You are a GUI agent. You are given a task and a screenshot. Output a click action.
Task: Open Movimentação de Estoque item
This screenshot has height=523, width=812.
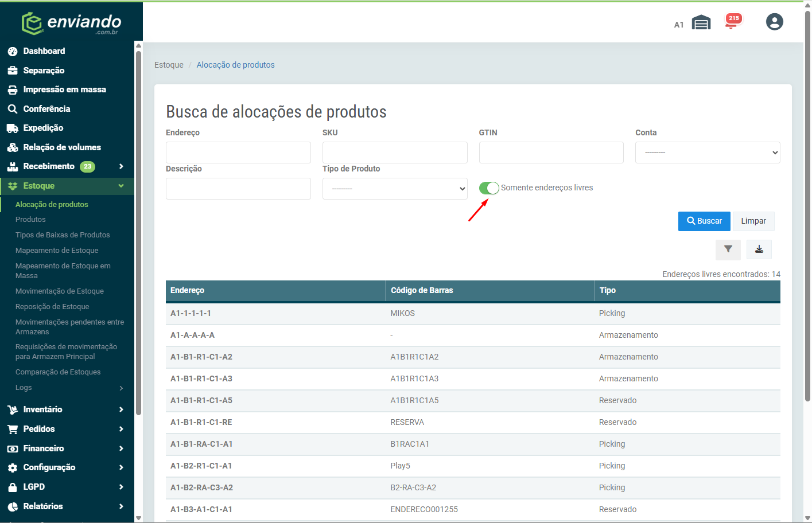point(60,291)
